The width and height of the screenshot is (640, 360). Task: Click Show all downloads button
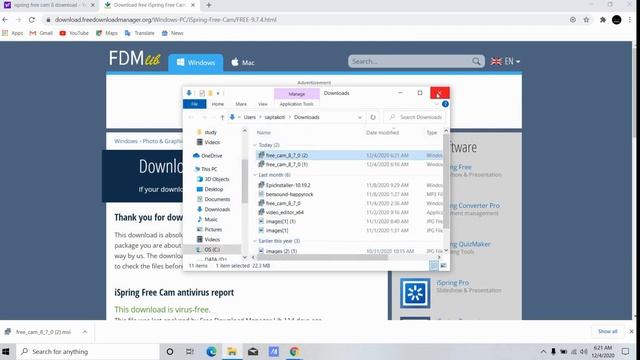[x=608, y=331]
